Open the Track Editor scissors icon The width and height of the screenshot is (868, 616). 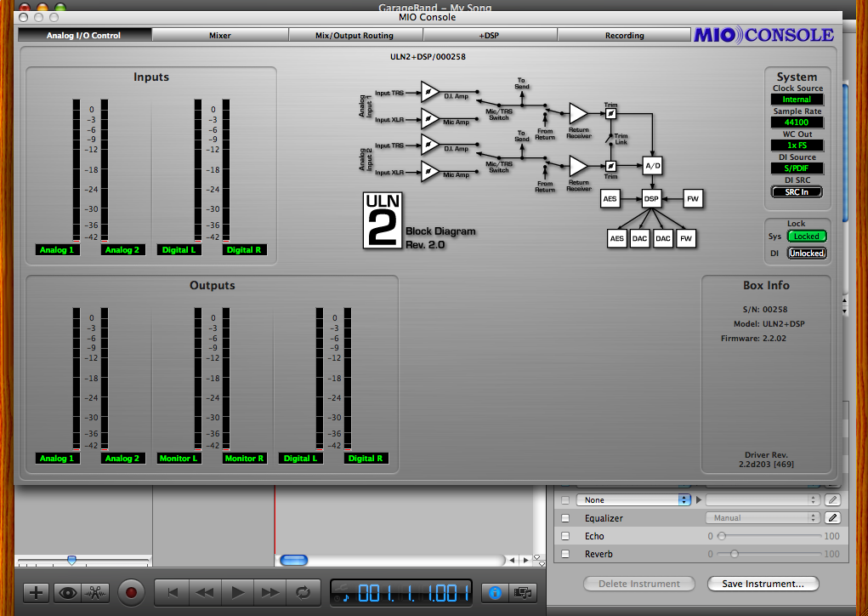click(x=95, y=592)
